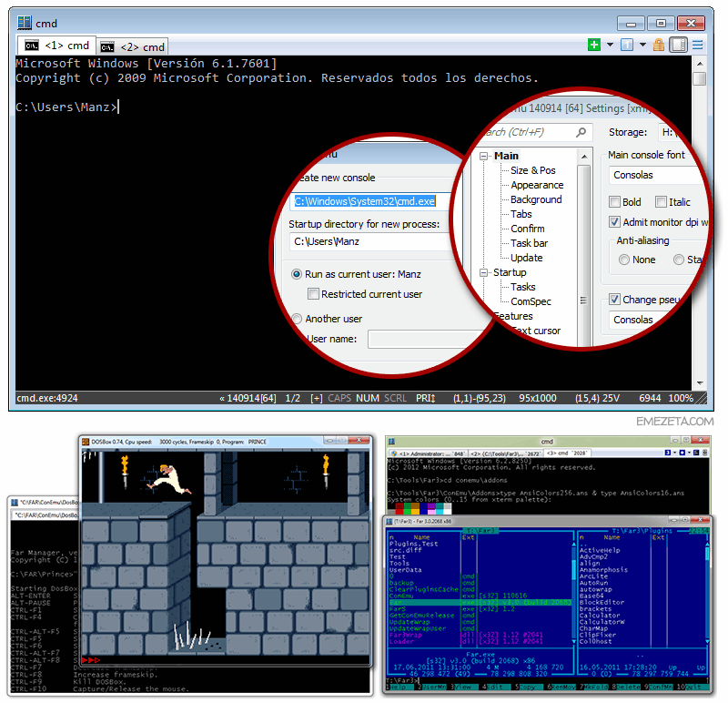The height and width of the screenshot is (703, 728).
Task: Toggle the alternative scroll panel icon in the toolbar
Action: tap(678, 45)
